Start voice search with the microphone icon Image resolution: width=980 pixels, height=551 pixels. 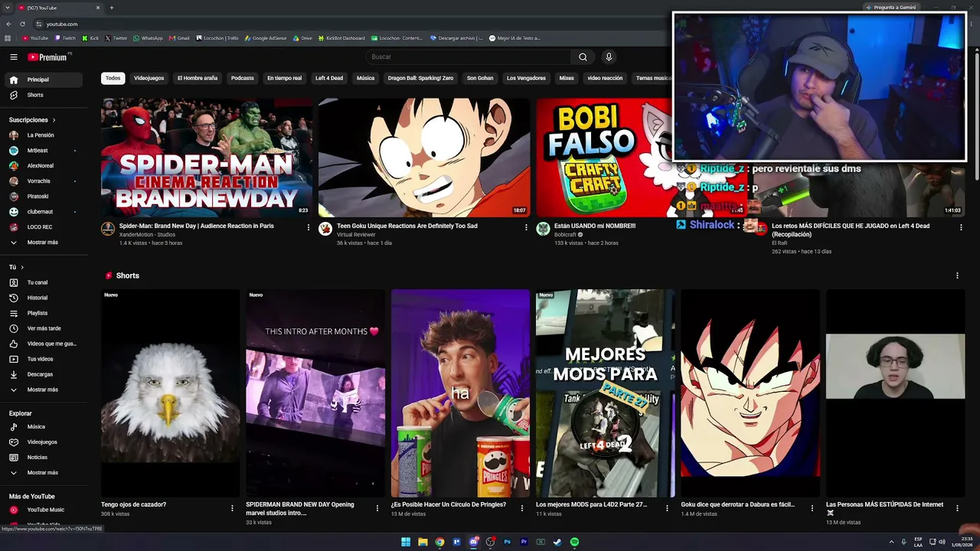609,57
